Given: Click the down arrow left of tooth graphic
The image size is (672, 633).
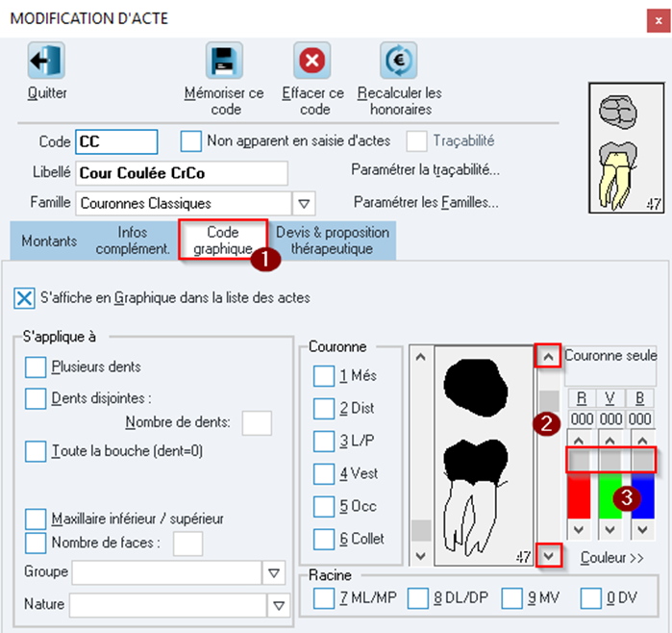Looking at the screenshot, I should [421, 556].
